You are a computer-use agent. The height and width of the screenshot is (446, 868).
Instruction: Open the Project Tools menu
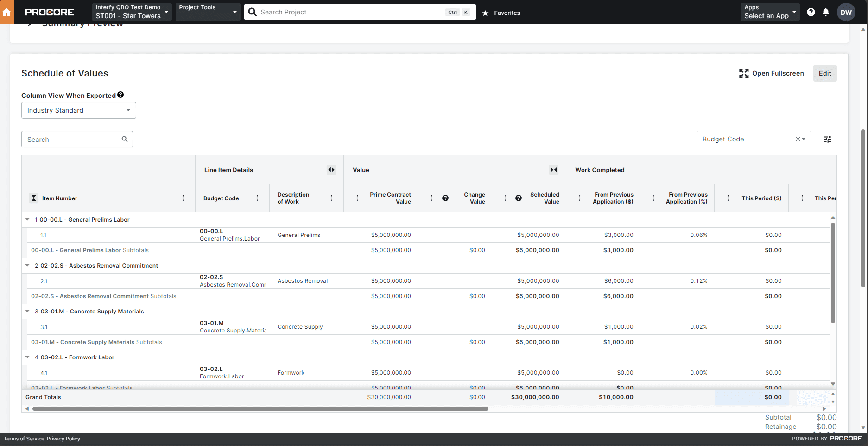(208, 12)
